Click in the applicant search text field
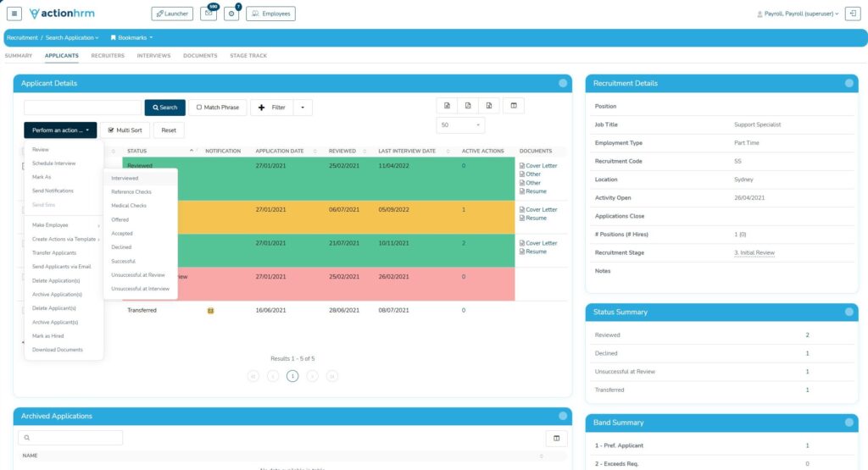868x470 pixels. point(82,108)
